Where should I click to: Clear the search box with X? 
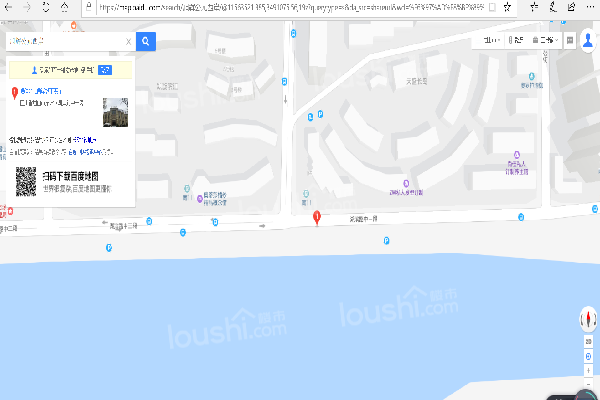129,42
